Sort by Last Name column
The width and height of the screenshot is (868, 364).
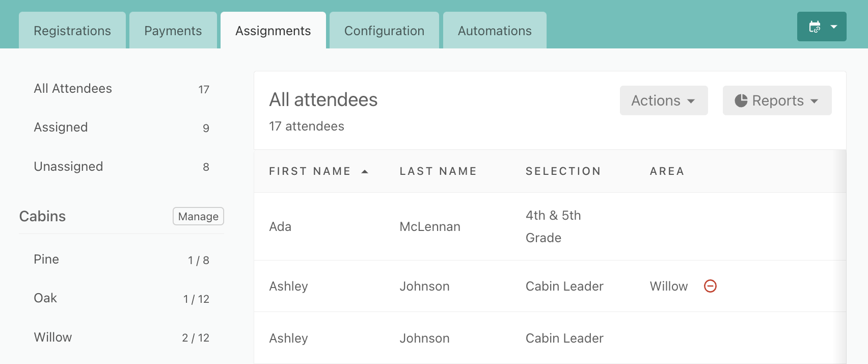(x=438, y=171)
